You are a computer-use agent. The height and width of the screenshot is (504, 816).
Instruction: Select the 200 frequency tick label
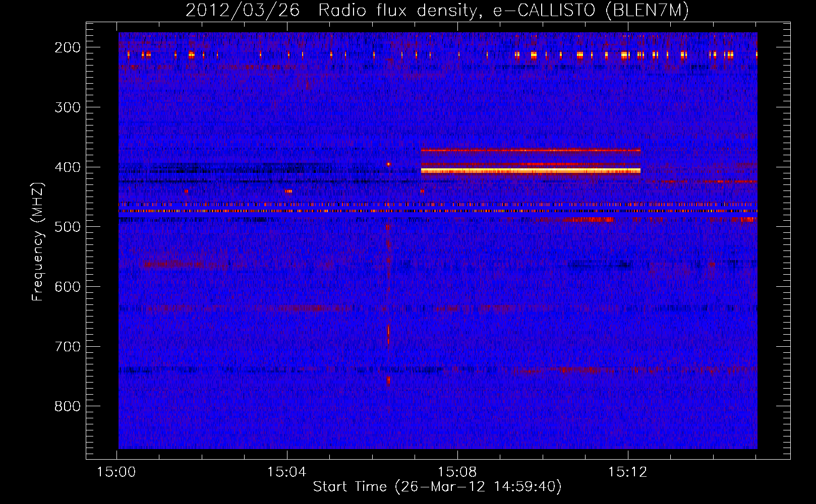pos(68,47)
